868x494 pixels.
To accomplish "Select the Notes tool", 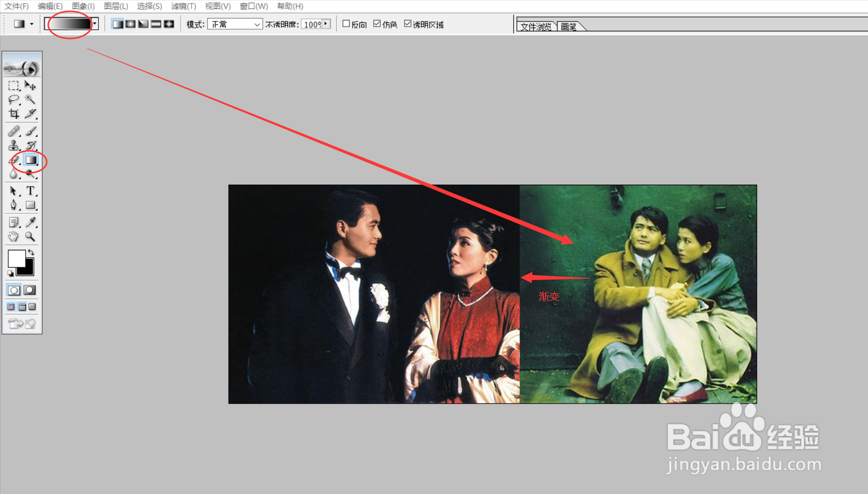I will coord(14,222).
